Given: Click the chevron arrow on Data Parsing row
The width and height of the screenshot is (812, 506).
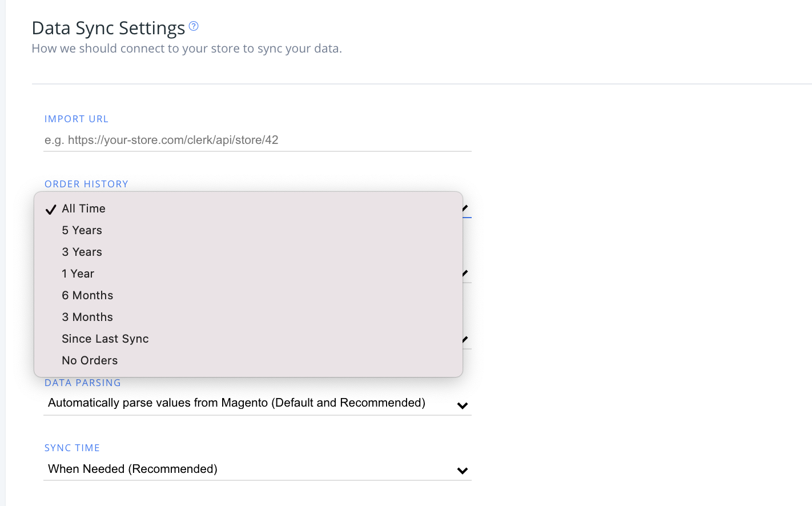Looking at the screenshot, I should click(x=463, y=405).
